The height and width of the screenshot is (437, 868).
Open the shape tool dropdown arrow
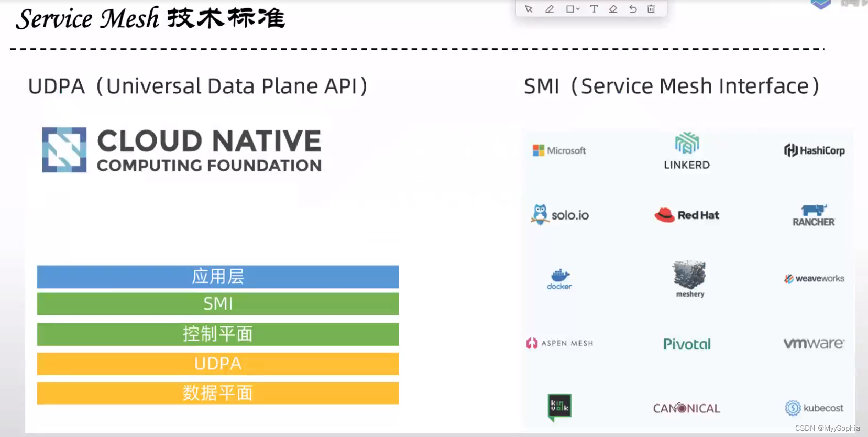578,9
